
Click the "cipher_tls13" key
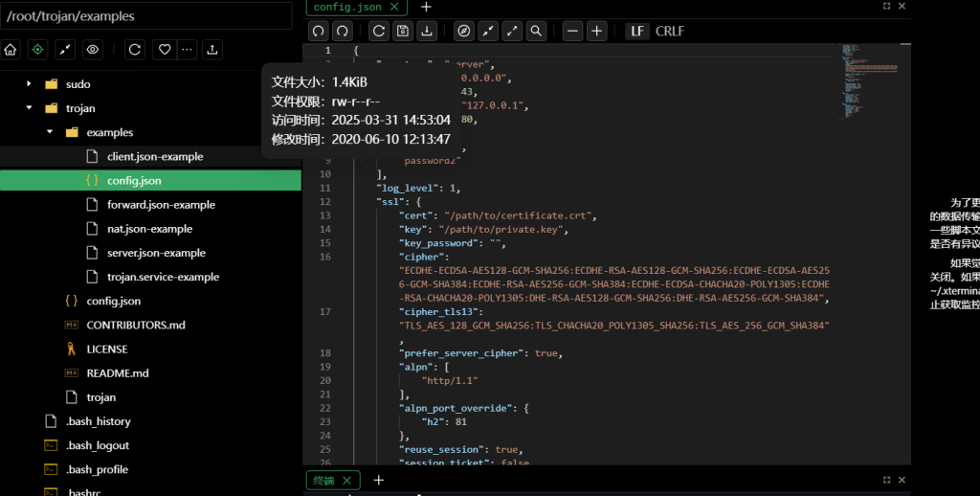point(437,311)
